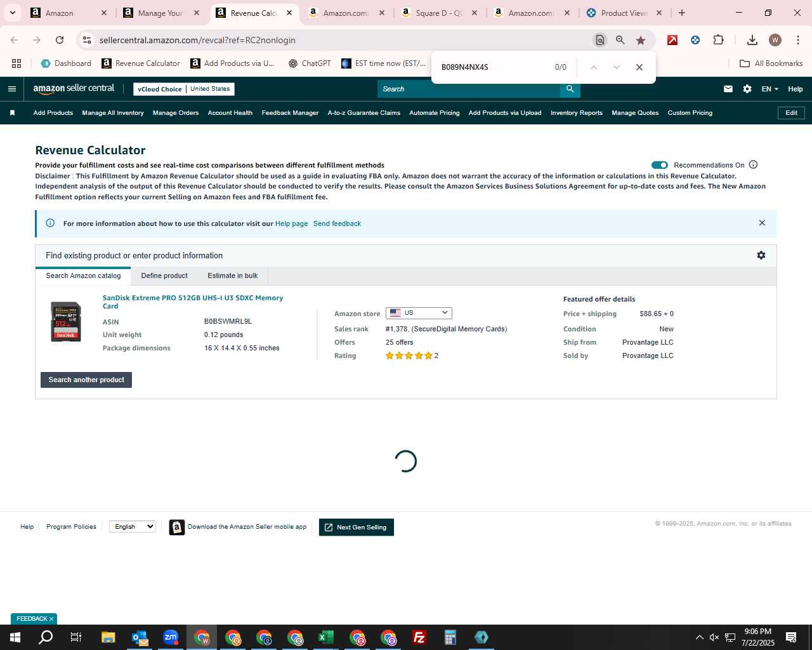Open calculator settings gear icon
812x650 pixels.
pyautogui.click(x=761, y=255)
